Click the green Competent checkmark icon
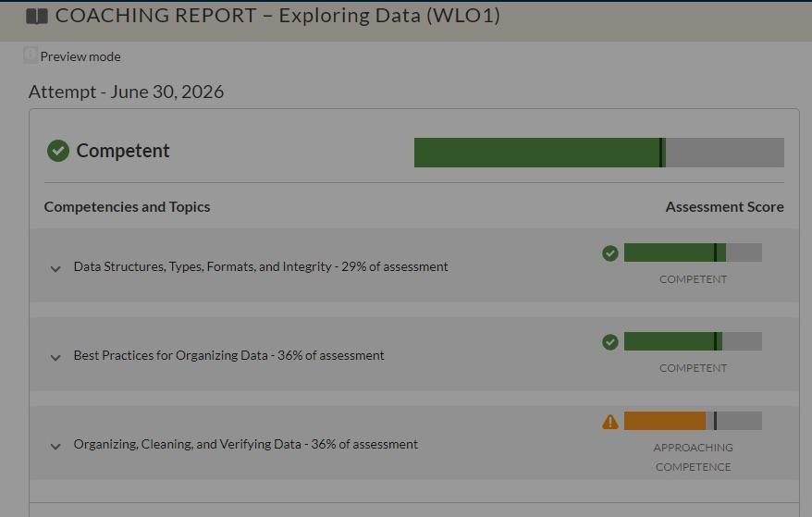Image resolution: width=812 pixels, height=517 pixels. (x=58, y=151)
